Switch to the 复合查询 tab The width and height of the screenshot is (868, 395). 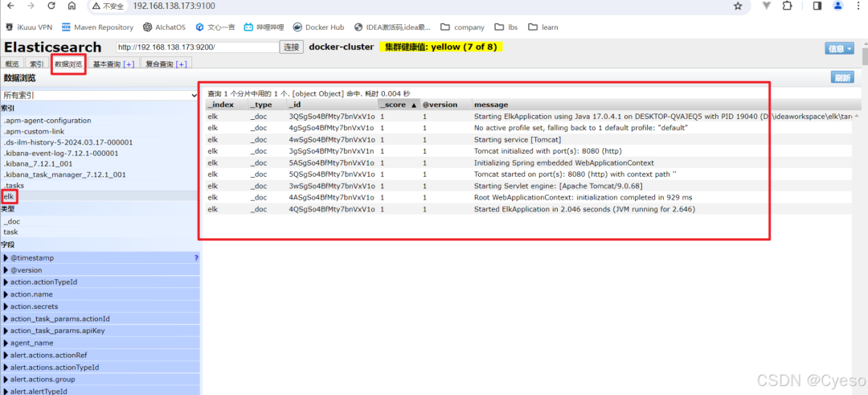pyautogui.click(x=159, y=64)
